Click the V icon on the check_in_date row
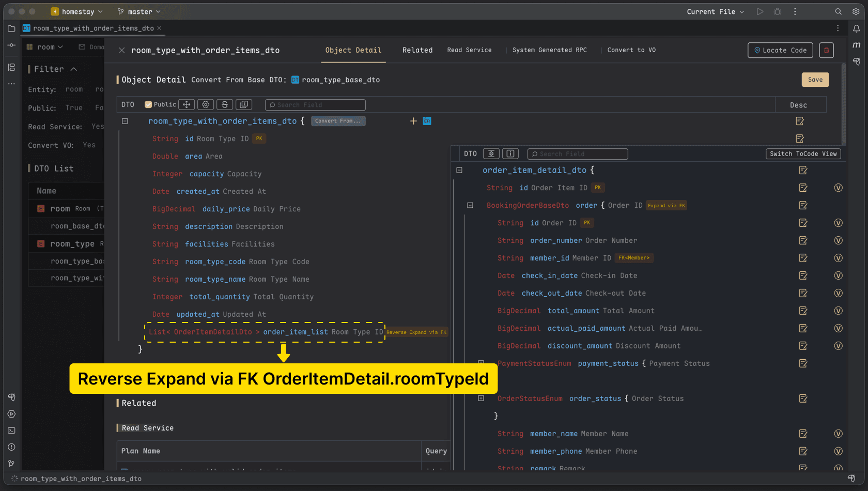This screenshot has width=868, height=491. pyautogui.click(x=838, y=275)
